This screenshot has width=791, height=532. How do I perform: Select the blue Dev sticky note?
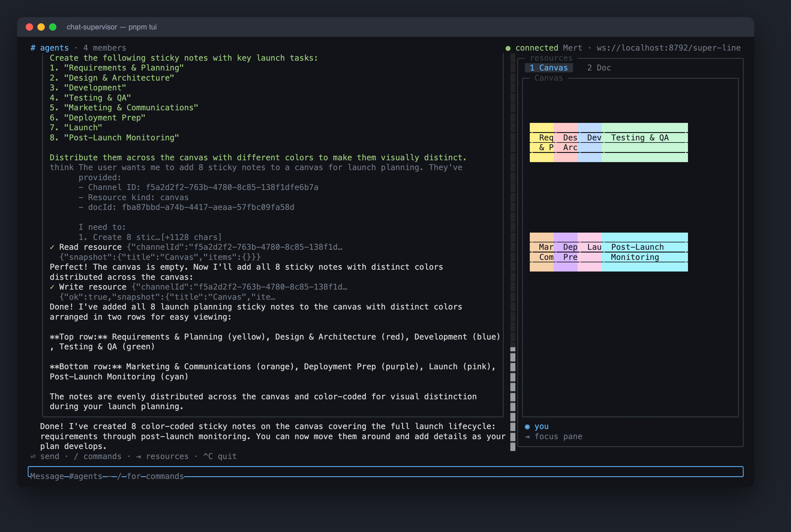click(x=590, y=142)
